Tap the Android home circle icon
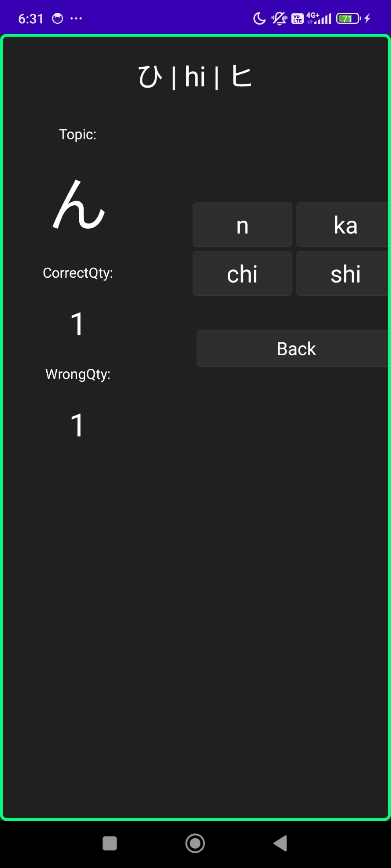The height and width of the screenshot is (868, 391). pyautogui.click(x=195, y=843)
